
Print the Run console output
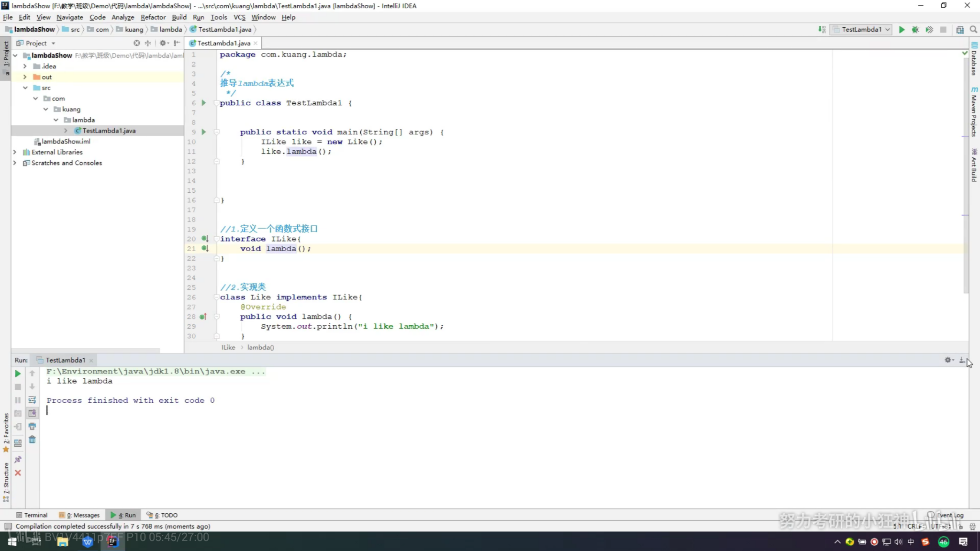(x=32, y=426)
